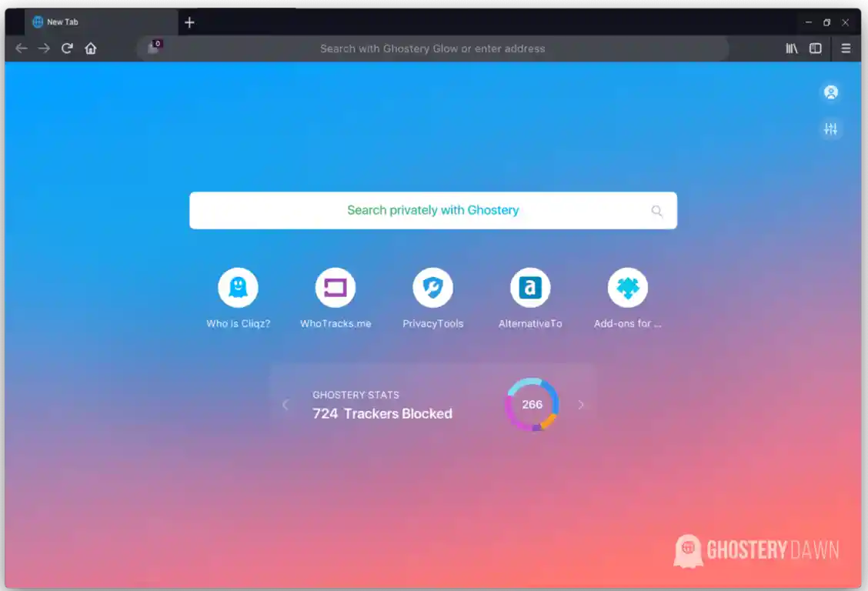Reload the current page
The image size is (868, 591).
[x=67, y=48]
